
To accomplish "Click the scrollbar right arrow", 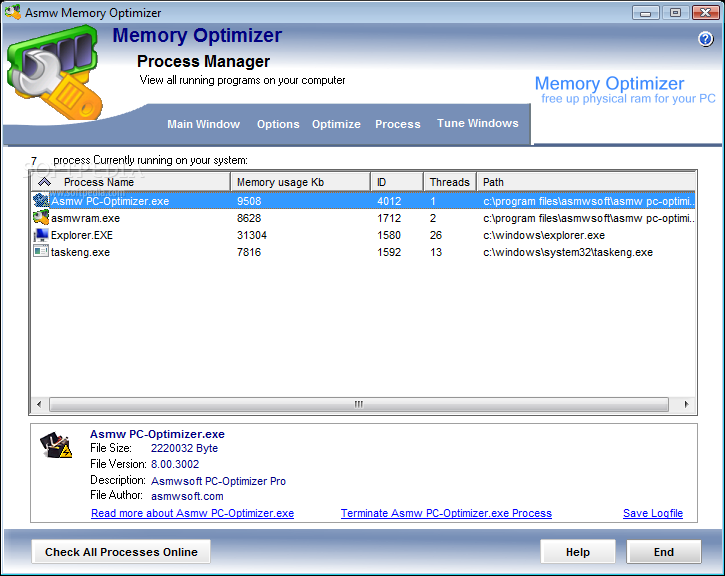I will (x=686, y=404).
